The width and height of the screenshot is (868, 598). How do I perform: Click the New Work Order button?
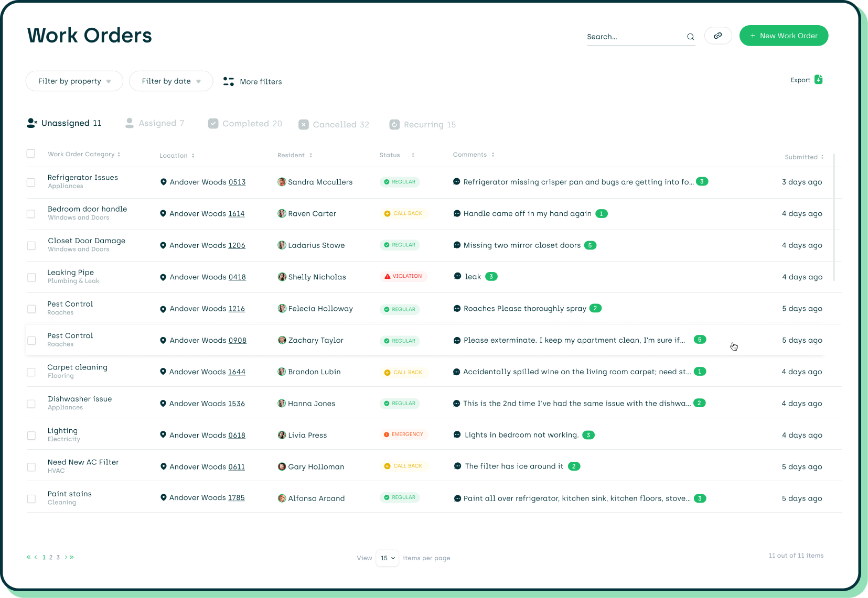coord(784,36)
